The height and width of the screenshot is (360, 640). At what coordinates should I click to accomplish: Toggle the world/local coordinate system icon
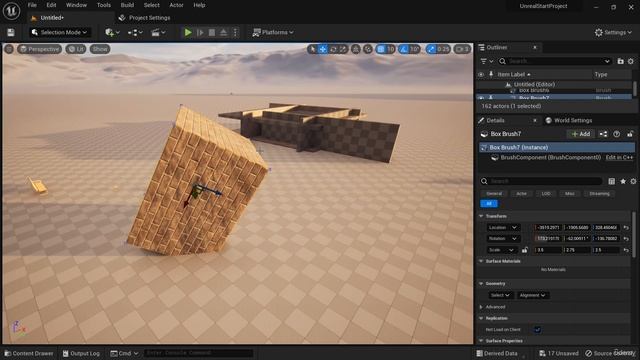(x=356, y=49)
